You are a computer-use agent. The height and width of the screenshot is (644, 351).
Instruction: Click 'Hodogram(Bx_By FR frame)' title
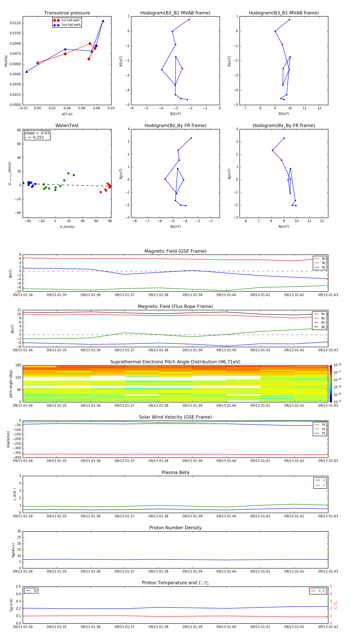[284, 125]
